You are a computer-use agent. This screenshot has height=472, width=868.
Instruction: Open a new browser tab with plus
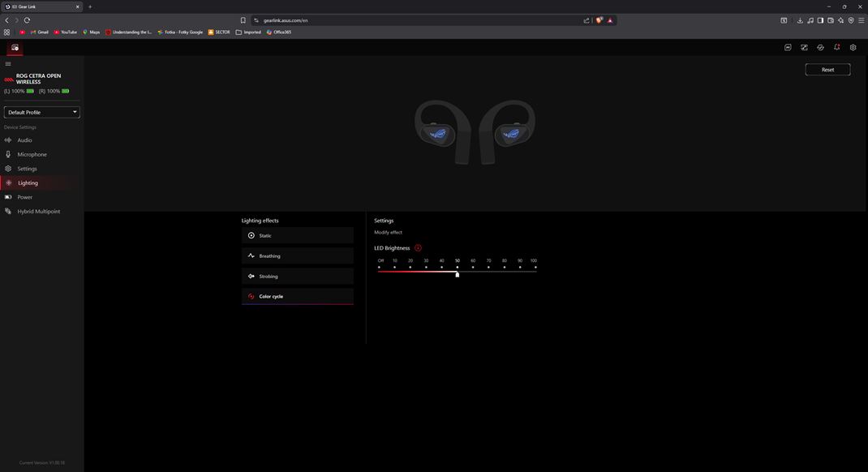coord(90,6)
